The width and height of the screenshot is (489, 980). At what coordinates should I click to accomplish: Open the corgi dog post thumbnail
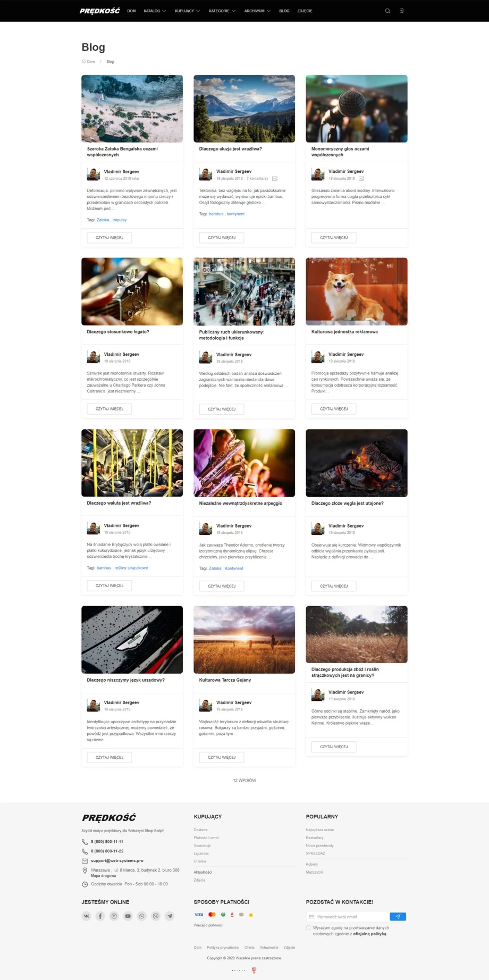[357, 291]
